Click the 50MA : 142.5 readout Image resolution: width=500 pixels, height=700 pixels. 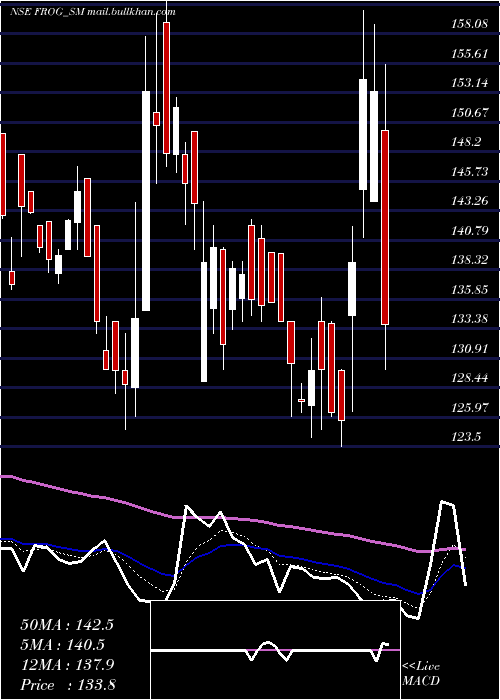[x=67, y=625]
